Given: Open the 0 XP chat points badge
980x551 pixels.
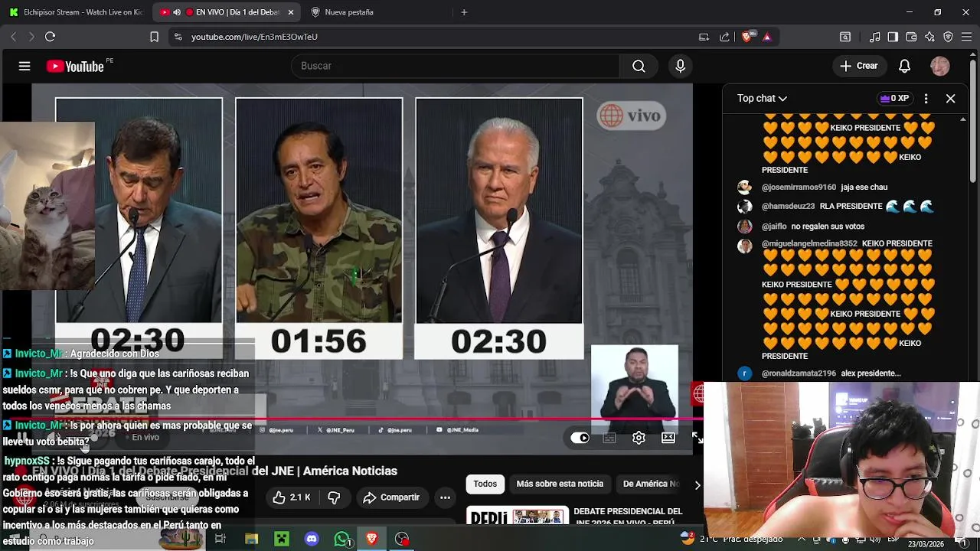Looking at the screenshot, I should (x=895, y=99).
